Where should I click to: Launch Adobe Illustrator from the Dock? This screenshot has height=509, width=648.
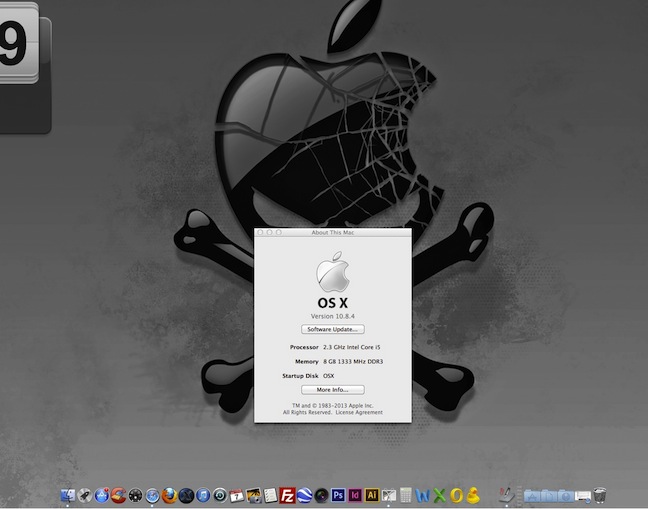[x=372, y=495]
